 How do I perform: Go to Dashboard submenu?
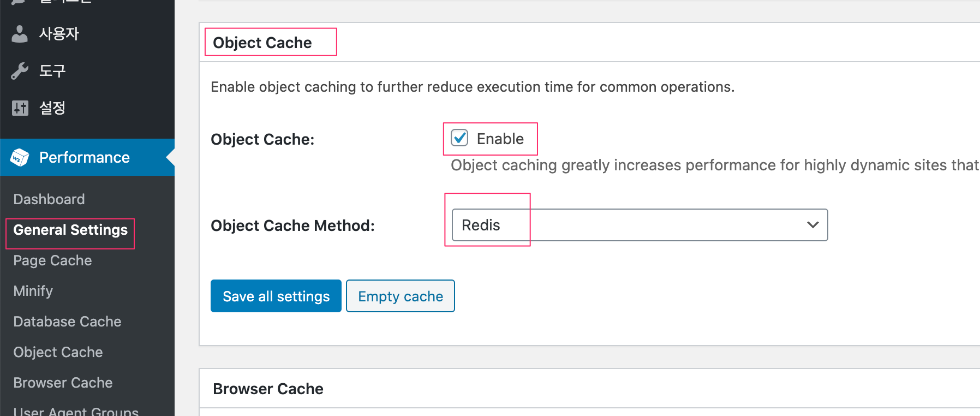[49, 199]
